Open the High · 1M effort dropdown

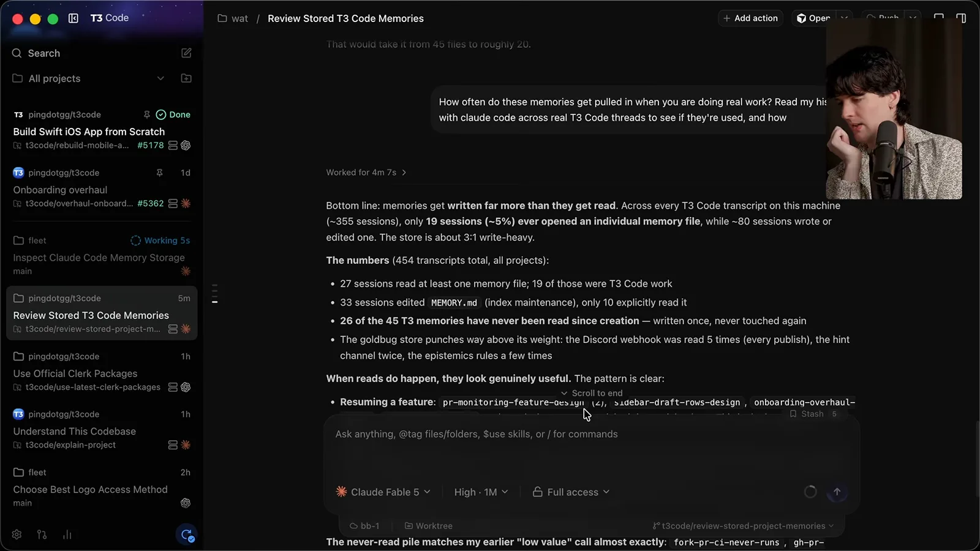(x=481, y=492)
